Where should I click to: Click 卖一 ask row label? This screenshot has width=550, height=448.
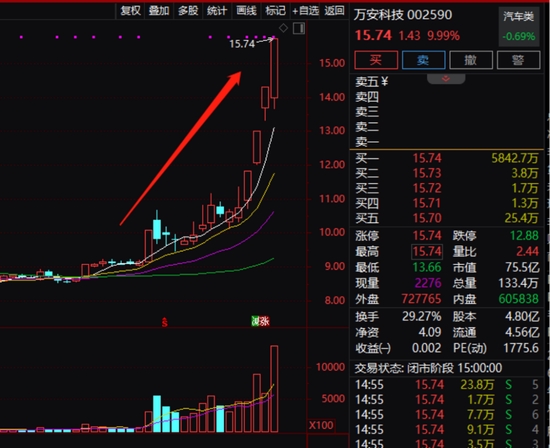point(367,142)
